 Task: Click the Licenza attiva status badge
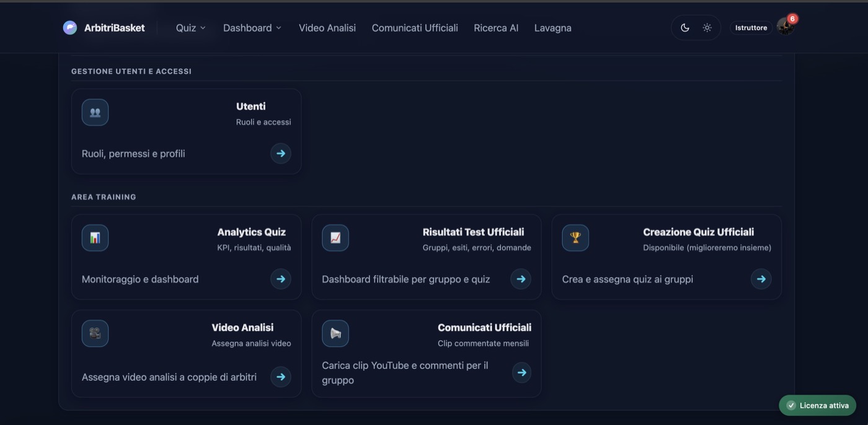(818, 405)
